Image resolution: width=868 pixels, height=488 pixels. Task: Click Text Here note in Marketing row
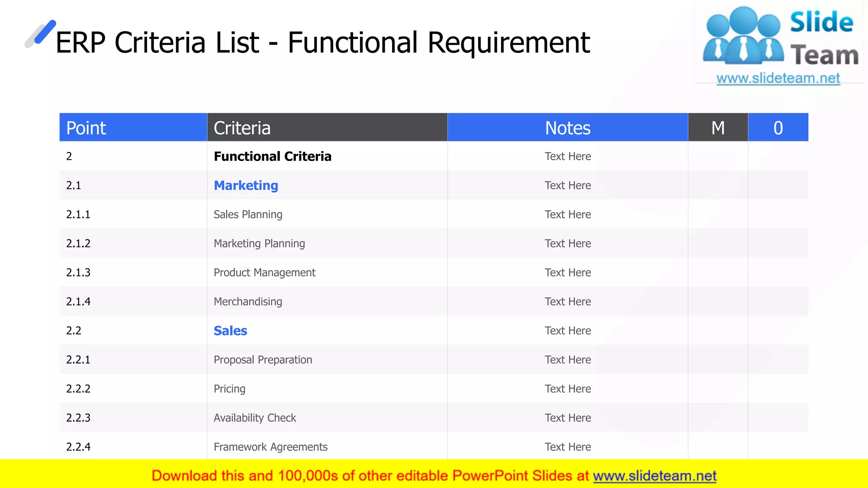tap(568, 186)
